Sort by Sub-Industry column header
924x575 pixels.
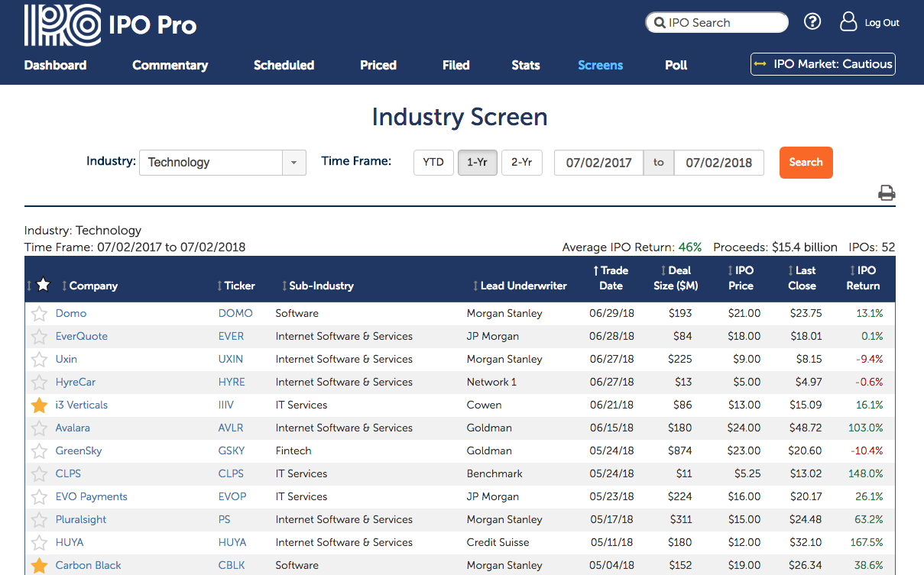click(x=318, y=286)
